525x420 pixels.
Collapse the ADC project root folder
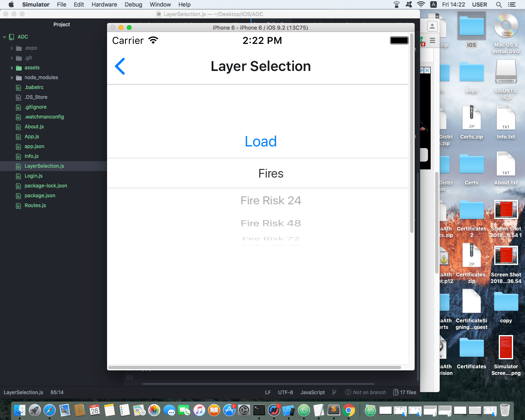[x=5, y=37]
